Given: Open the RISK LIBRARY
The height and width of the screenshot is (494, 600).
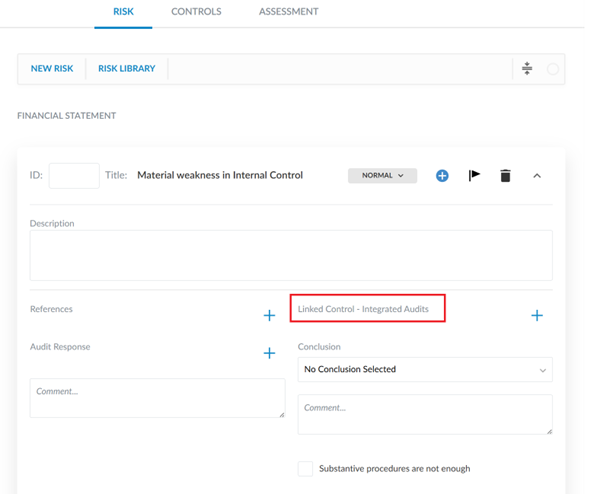Looking at the screenshot, I should (126, 69).
